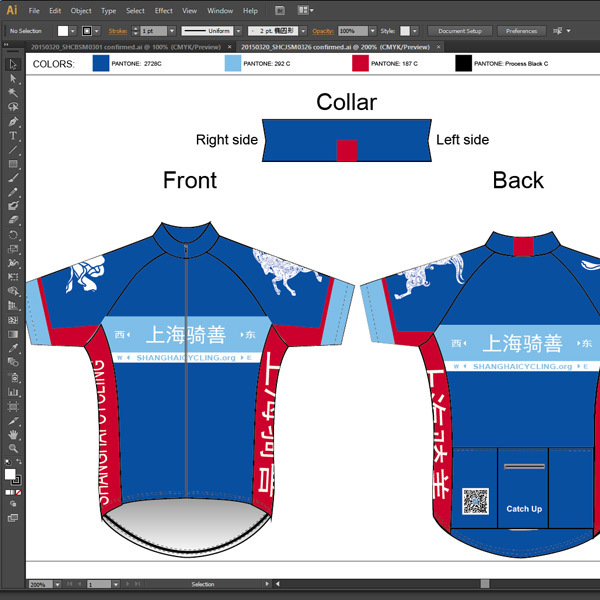The width and height of the screenshot is (600, 600).
Task: Select the Artboard tool
Action: pyautogui.click(x=13, y=406)
